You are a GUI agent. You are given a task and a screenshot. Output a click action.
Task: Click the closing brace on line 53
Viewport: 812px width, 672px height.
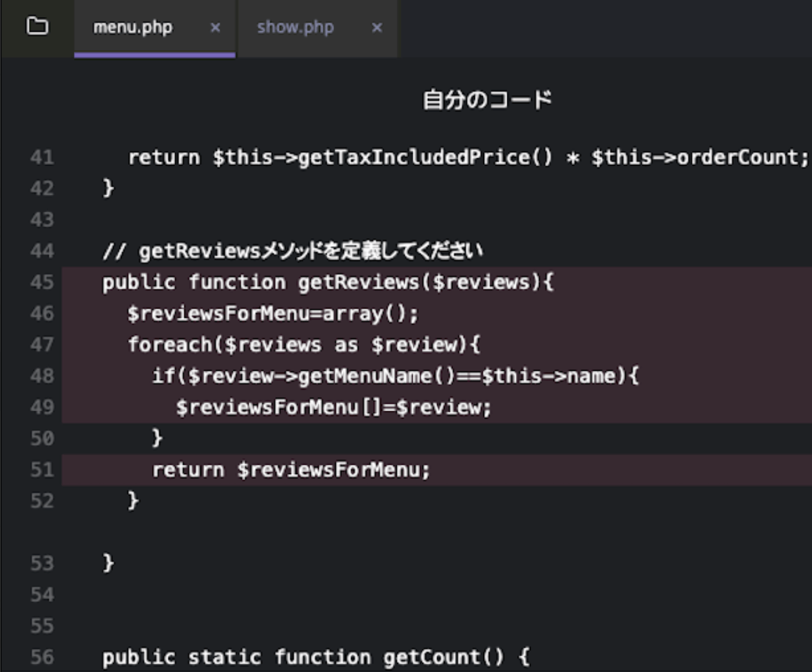point(108,563)
